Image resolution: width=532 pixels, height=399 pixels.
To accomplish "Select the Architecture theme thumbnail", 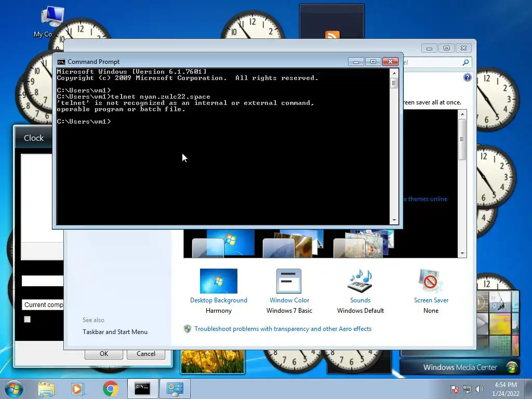I will pos(294,244).
